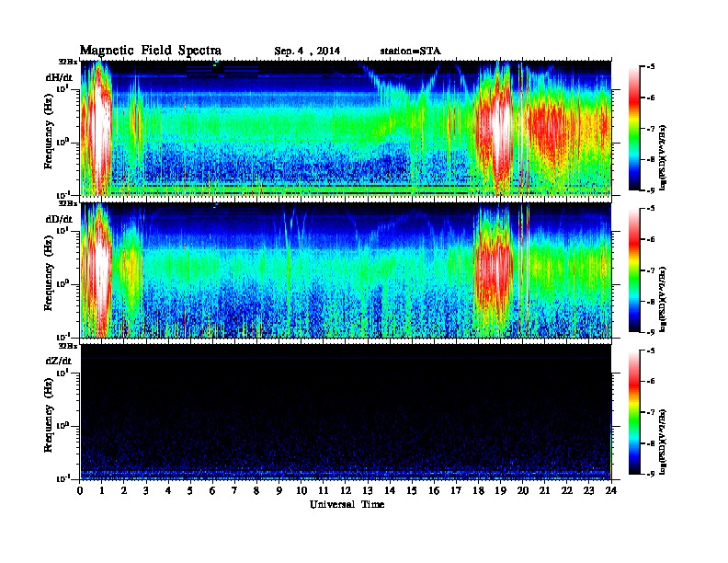Click hour label 9 on the time axis
The width and height of the screenshot is (728, 563).
coord(279,490)
